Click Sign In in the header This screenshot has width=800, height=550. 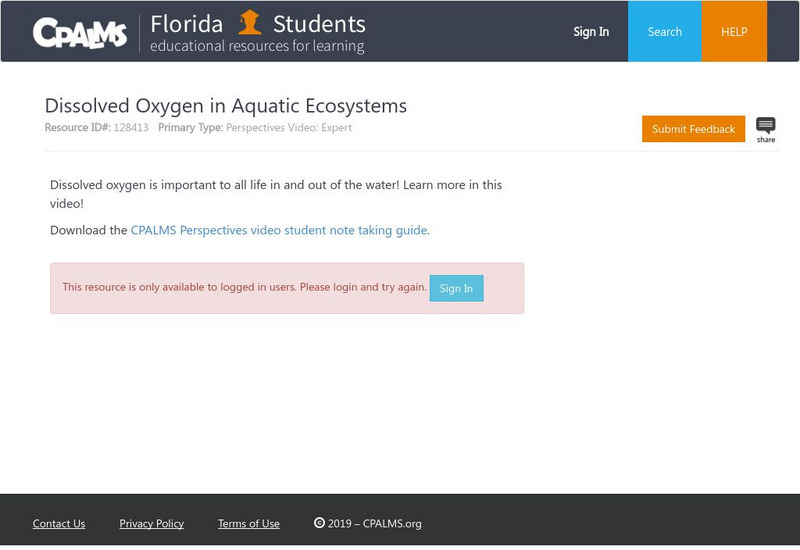point(591,32)
